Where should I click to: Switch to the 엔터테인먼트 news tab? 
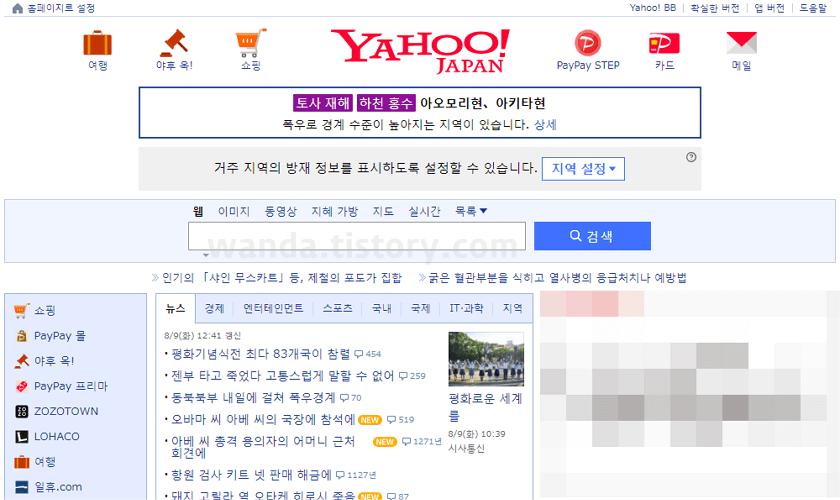[273, 308]
